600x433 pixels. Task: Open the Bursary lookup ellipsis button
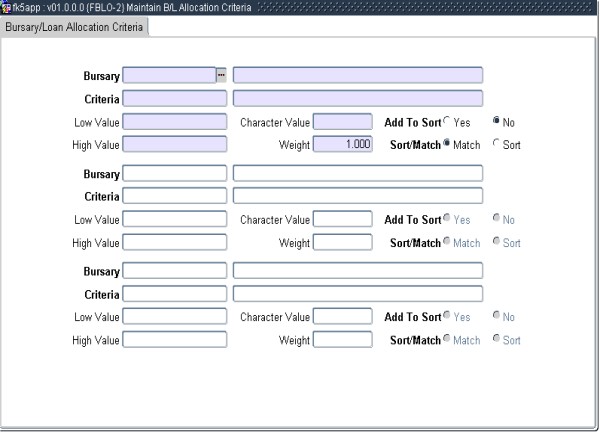pos(221,75)
